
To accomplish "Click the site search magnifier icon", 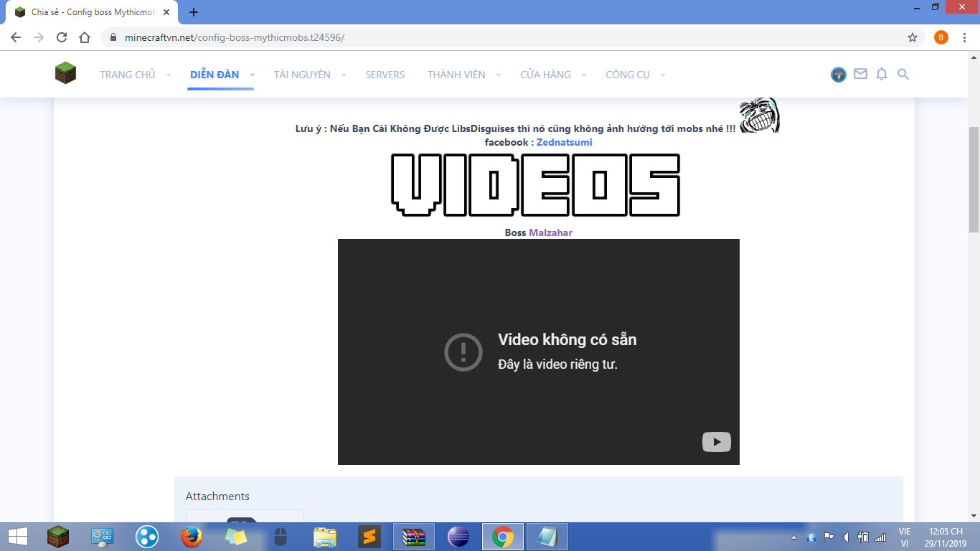I will click(x=903, y=74).
